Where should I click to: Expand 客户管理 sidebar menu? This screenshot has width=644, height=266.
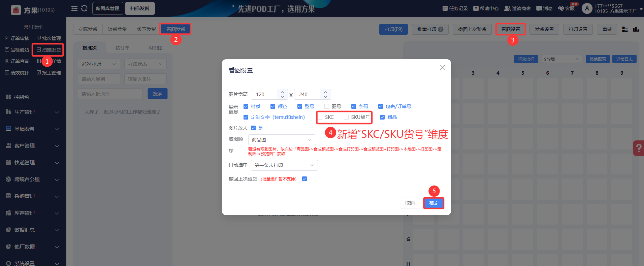tap(33, 146)
